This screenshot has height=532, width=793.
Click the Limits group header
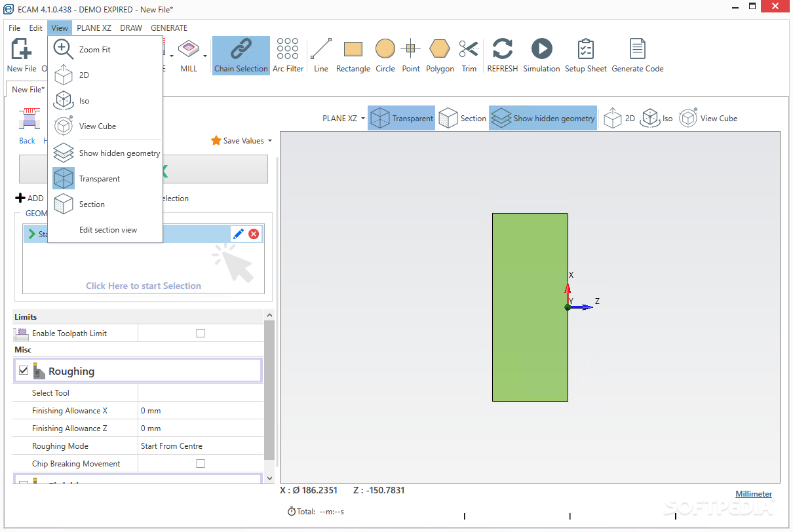(x=138, y=317)
